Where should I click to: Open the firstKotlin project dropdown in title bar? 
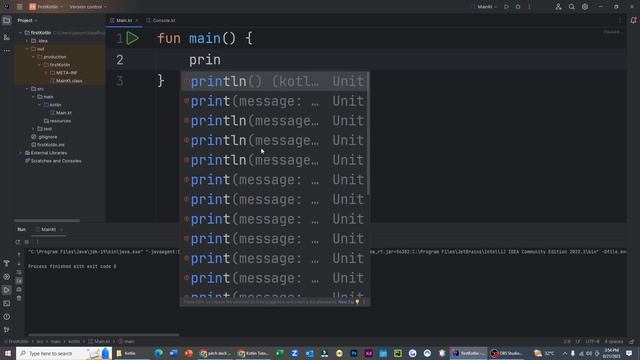46,7
